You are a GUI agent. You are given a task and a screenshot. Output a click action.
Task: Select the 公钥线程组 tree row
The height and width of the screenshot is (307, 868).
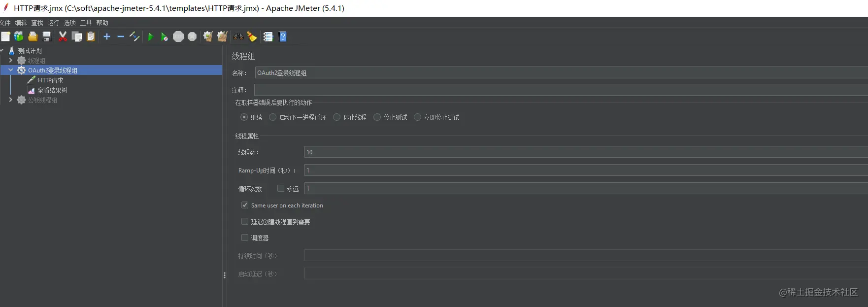[42, 100]
